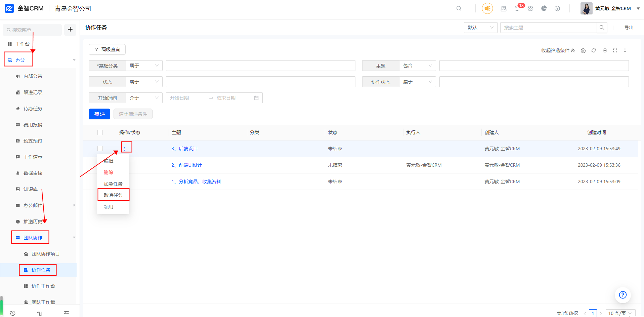Image resolution: width=644 pixels, height=317 pixels.
Task: Check the 后端设计 row checkbox
Action: 100,149
